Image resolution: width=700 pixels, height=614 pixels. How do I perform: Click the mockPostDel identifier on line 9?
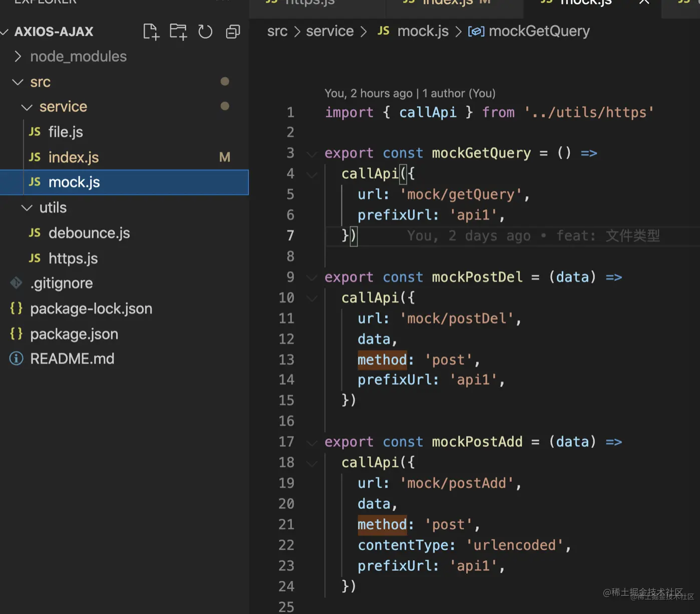coord(477,277)
